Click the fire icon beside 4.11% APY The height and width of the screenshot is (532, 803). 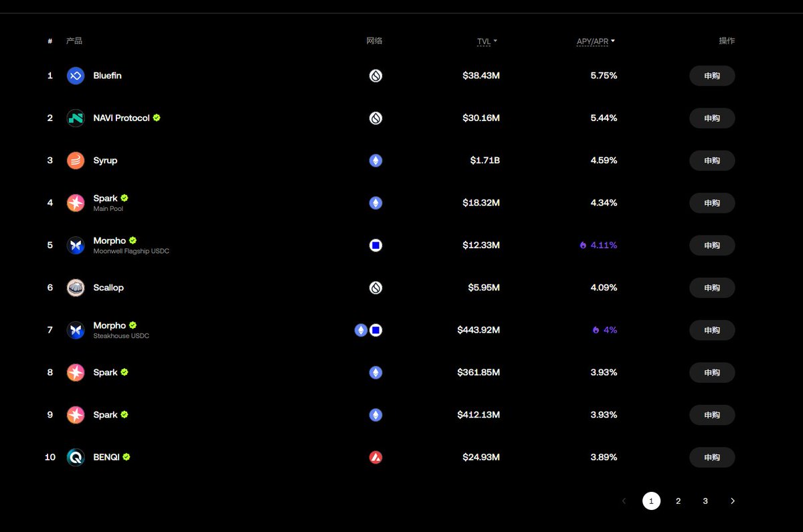pyautogui.click(x=583, y=246)
